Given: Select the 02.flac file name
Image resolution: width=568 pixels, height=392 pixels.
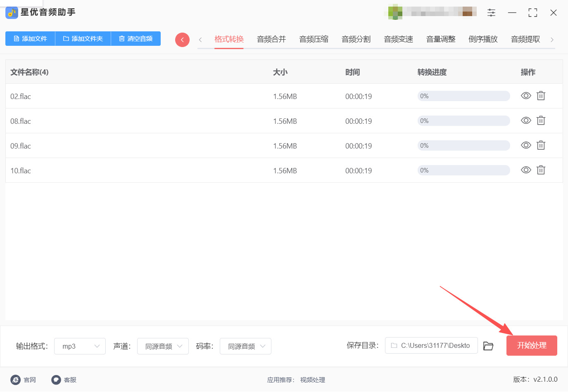Looking at the screenshot, I should [x=21, y=96].
